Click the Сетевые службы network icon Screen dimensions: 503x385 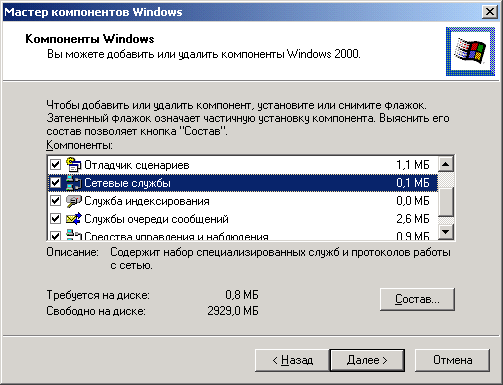pyautogui.click(x=74, y=183)
